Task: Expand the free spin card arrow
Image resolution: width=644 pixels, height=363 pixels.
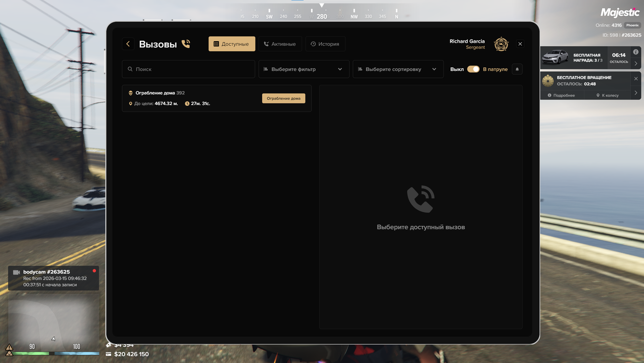Action: [x=635, y=93]
